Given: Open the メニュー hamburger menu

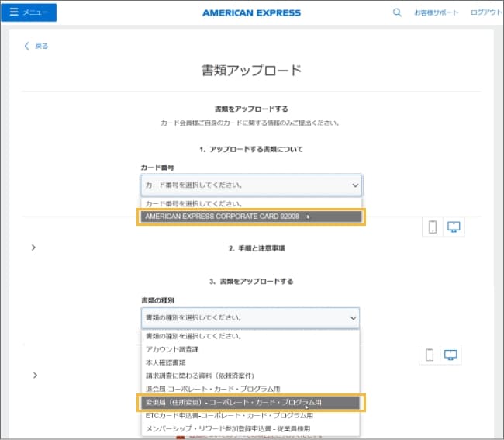Looking at the screenshot, I should pos(29,12).
